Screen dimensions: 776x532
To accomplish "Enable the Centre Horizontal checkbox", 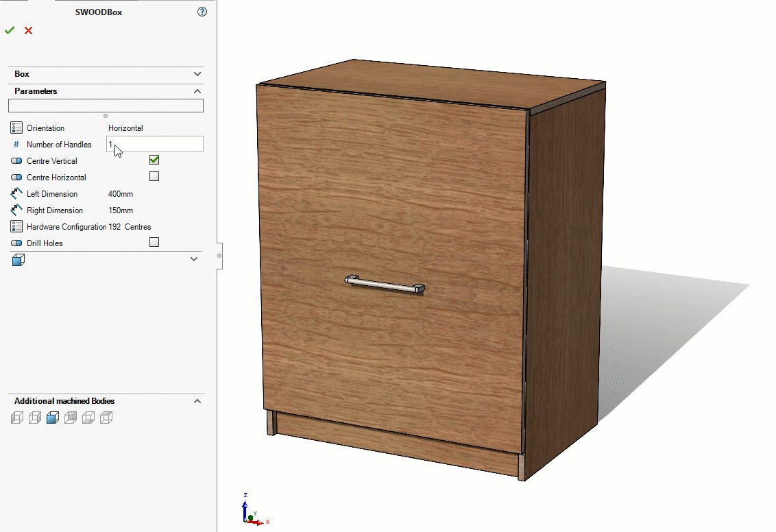I will [154, 176].
